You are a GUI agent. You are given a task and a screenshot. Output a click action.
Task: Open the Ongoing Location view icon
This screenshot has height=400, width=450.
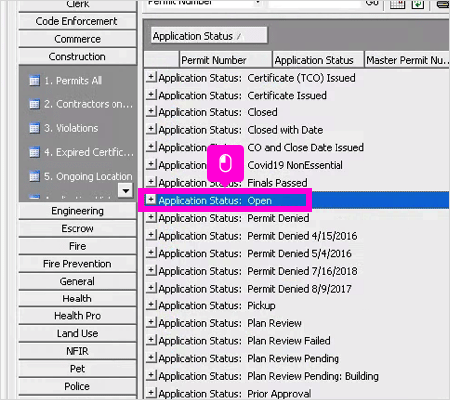[34, 176]
